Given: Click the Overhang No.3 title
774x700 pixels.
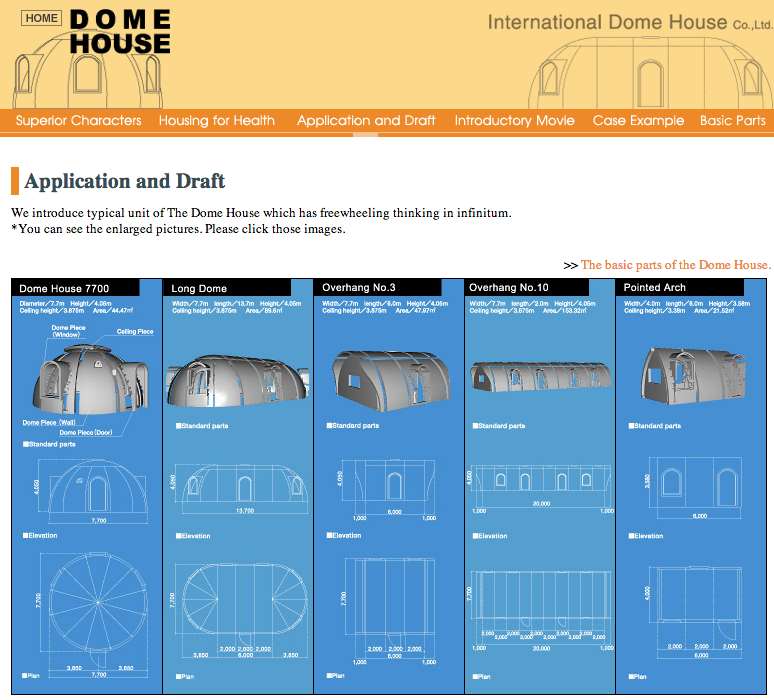Looking at the screenshot, I should point(359,288).
